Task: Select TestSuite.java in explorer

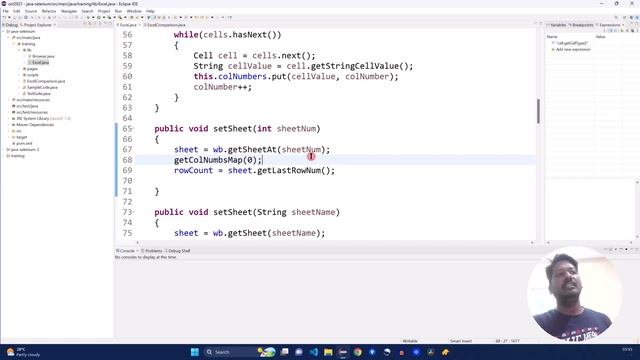Action: coord(38,93)
